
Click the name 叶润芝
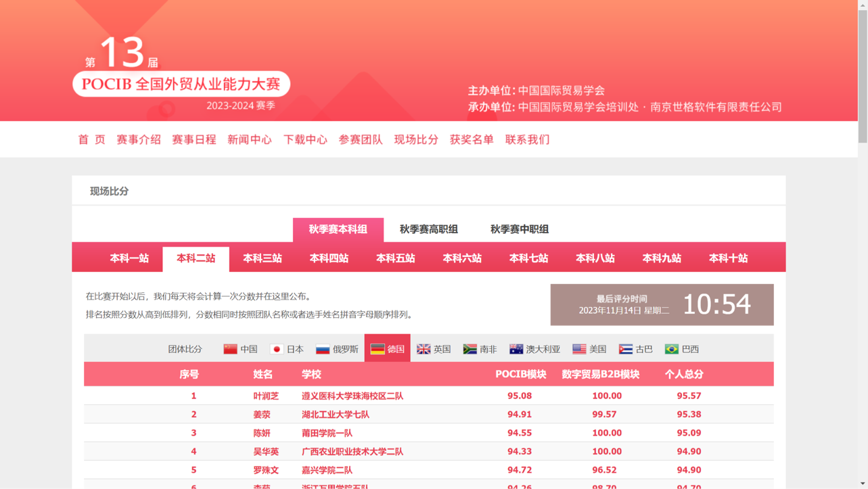tap(266, 396)
